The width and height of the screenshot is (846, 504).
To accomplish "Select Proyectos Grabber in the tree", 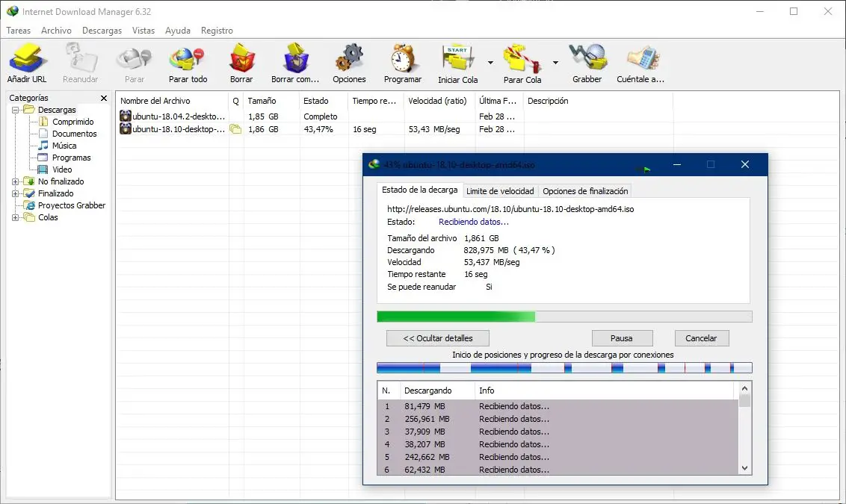I will click(72, 205).
